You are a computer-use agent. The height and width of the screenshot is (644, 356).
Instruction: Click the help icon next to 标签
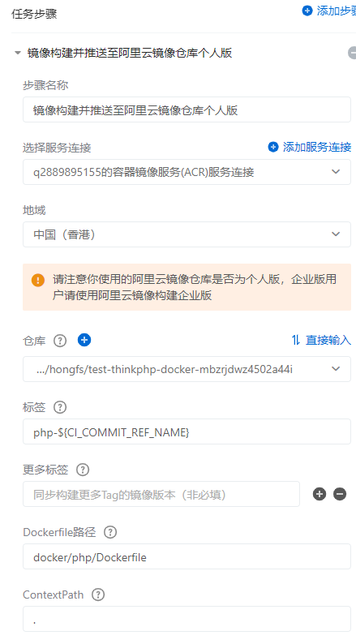(x=60, y=407)
